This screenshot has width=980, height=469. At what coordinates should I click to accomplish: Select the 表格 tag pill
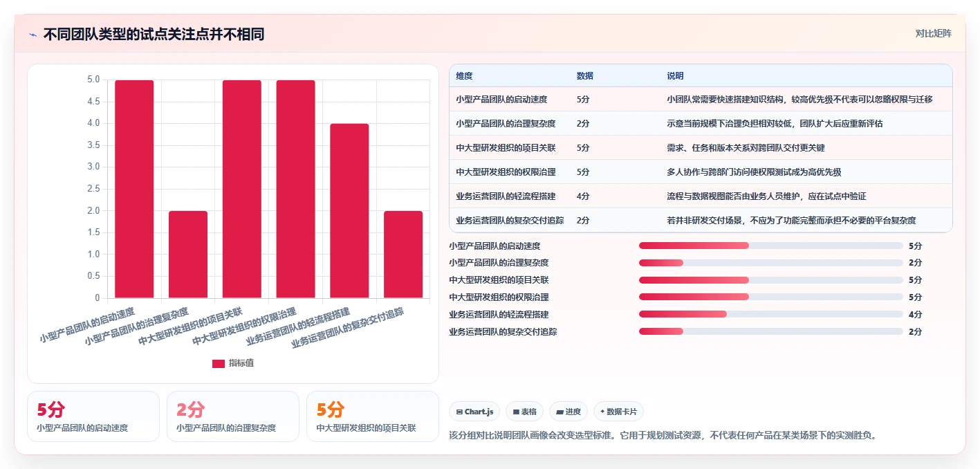click(x=525, y=412)
